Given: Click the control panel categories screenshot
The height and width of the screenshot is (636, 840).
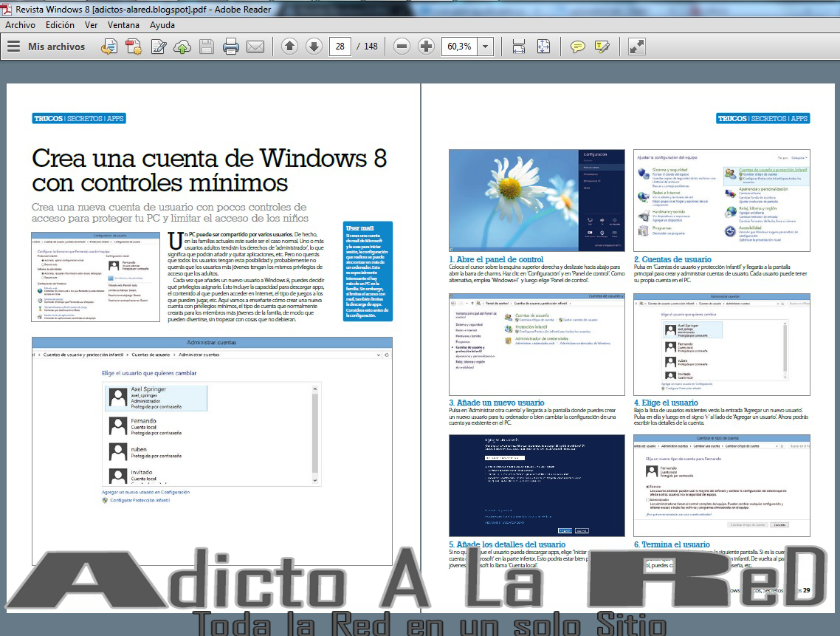Looking at the screenshot, I should tap(722, 201).
